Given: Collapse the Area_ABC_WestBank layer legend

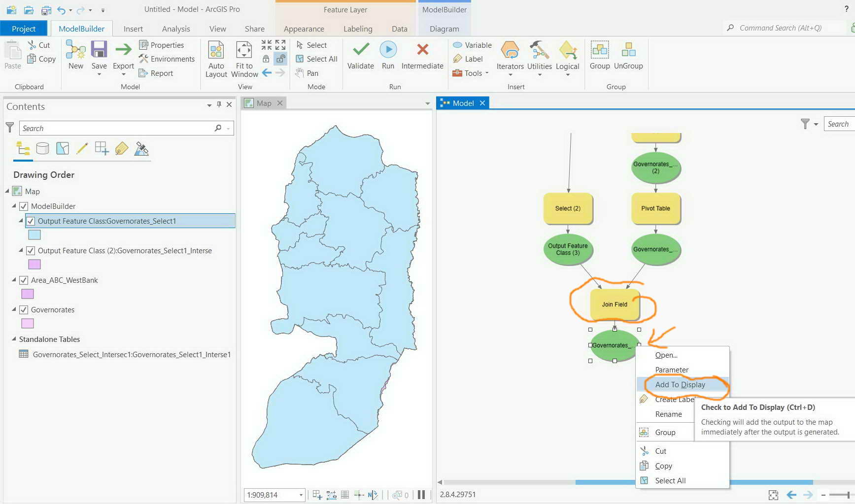Looking at the screenshot, I should click(x=14, y=280).
